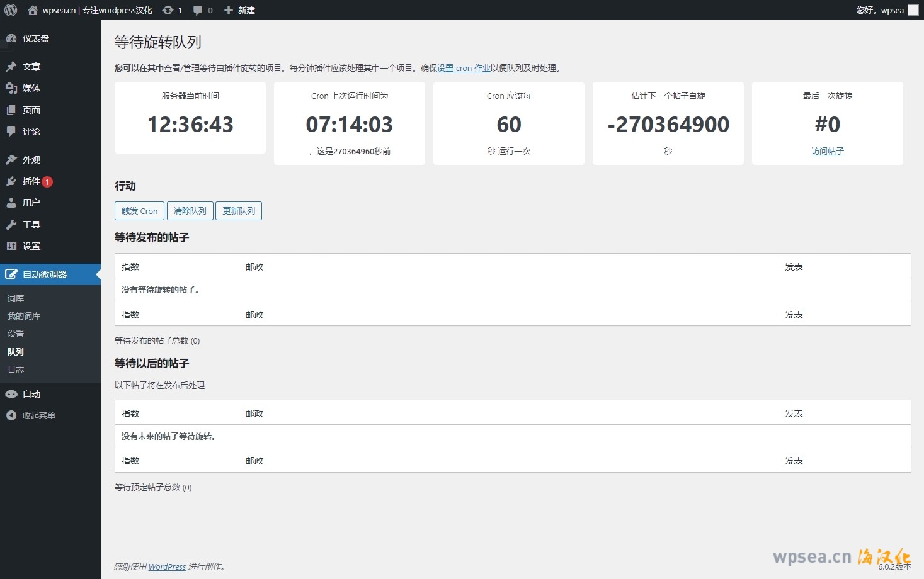Open the 媒体 media library
The height and width of the screenshot is (579, 924).
(31, 88)
